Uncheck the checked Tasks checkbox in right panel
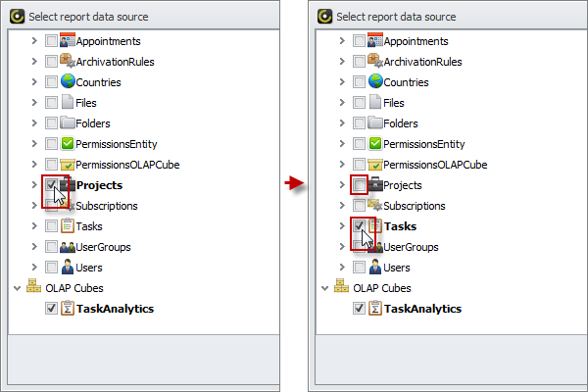The height and width of the screenshot is (392, 588). coord(359,226)
